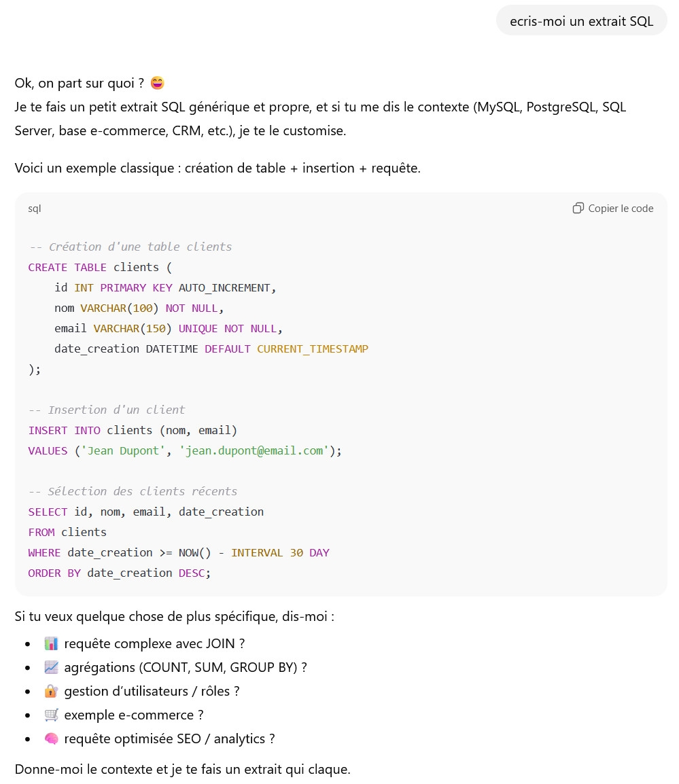Click the "ORDER BY date_creation DESC;" line
The height and width of the screenshot is (784, 679).
coord(120,573)
